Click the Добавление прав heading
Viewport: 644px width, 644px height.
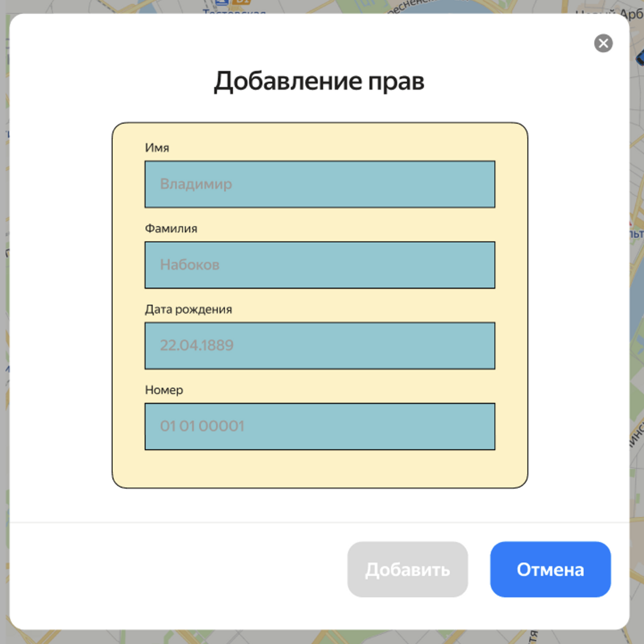319,81
